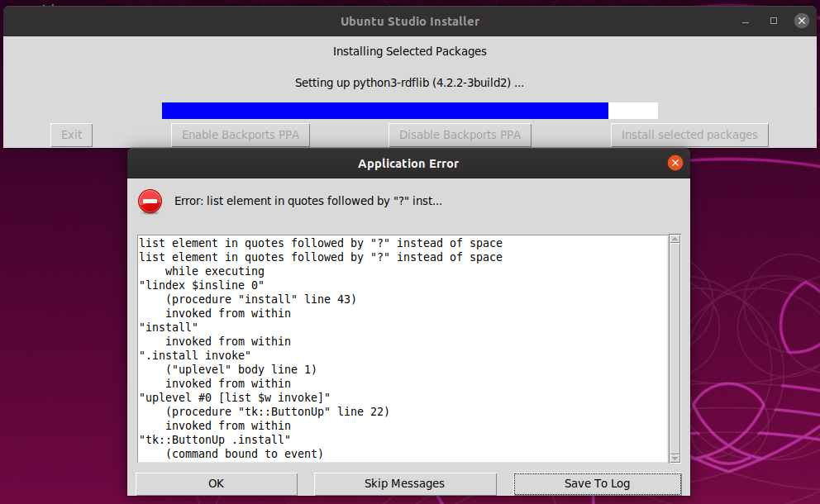
Task: Click Install selected packages
Action: pos(689,135)
